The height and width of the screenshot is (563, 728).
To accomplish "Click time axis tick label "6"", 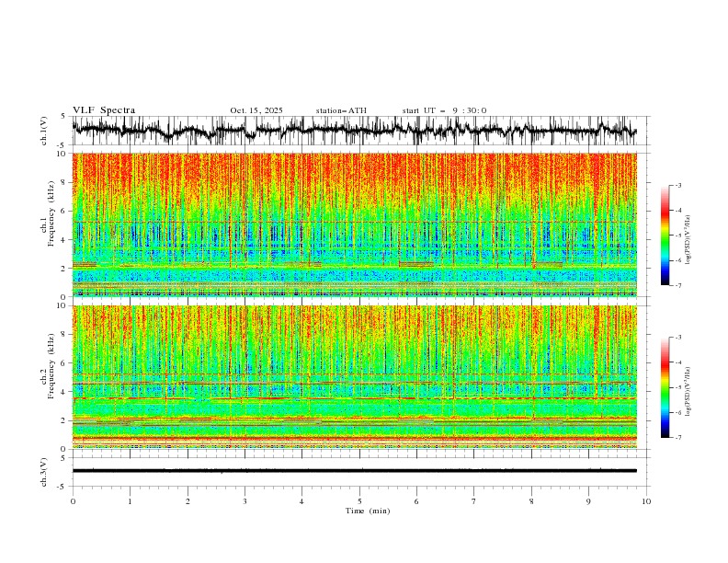I will click(x=416, y=501).
